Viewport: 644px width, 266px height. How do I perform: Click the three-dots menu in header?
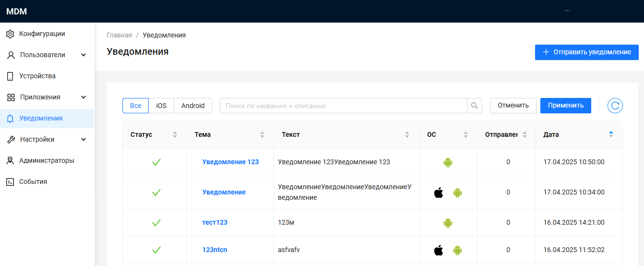tap(567, 11)
